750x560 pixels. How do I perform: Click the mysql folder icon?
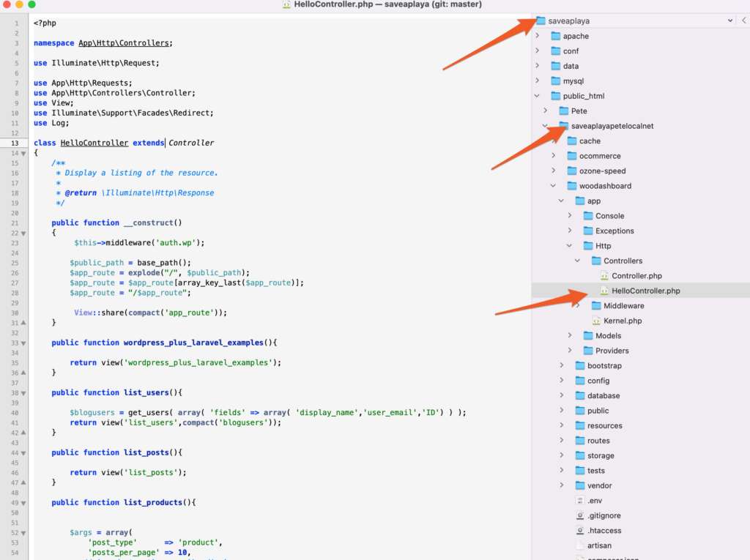pyautogui.click(x=555, y=81)
